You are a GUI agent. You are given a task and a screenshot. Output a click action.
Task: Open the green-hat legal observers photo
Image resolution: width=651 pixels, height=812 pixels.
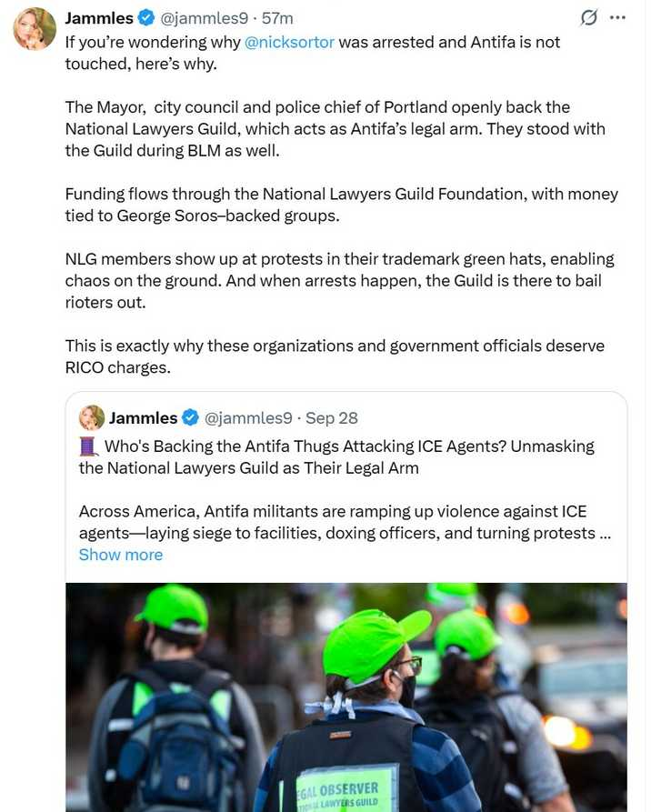tap(346, 697)
